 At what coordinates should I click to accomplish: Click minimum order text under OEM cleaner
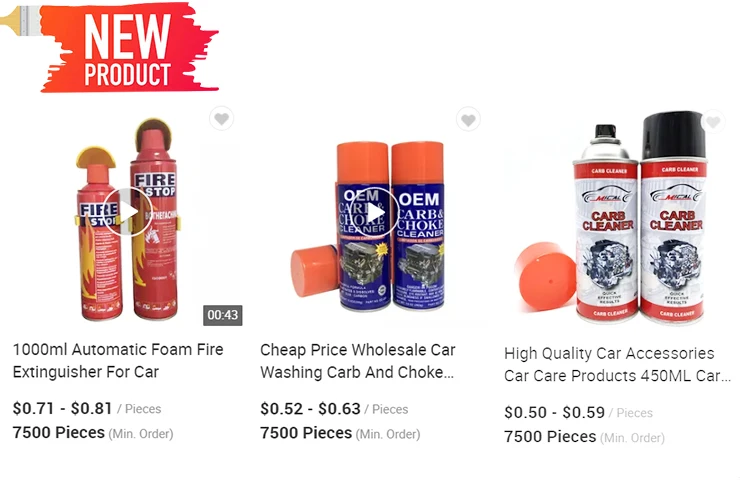coord(340,433)
